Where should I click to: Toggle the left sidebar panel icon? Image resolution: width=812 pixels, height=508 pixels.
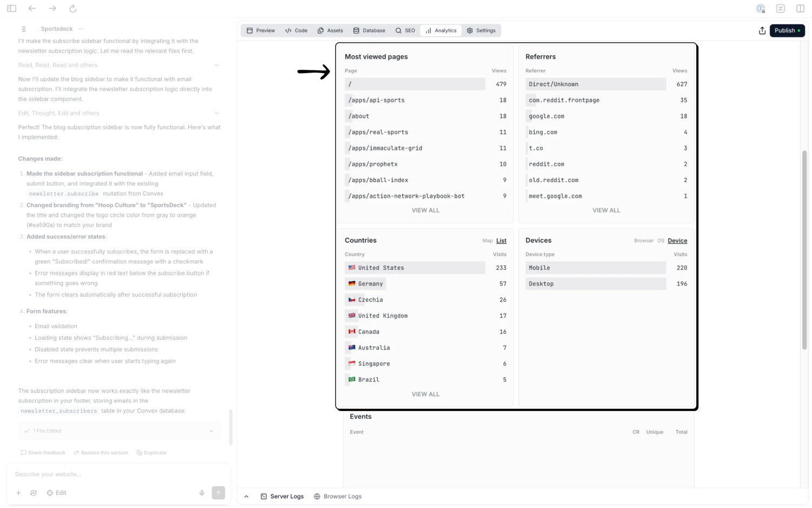(11, 8)
